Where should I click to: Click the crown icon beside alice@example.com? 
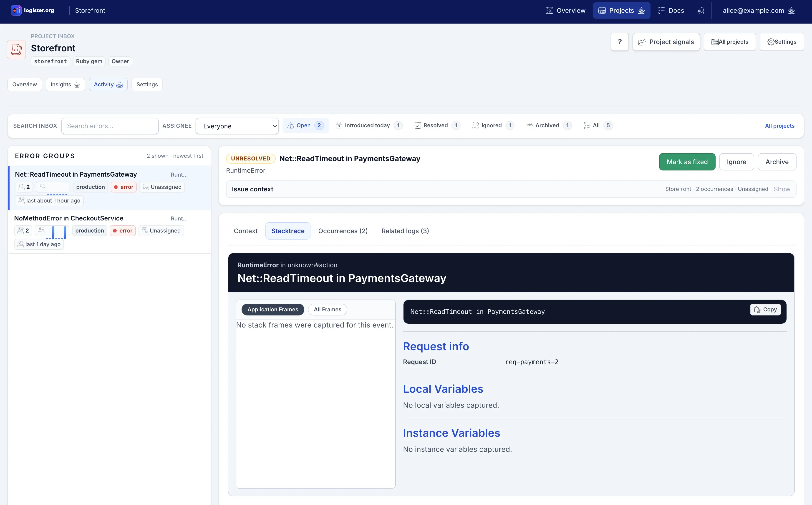coord(792,10)
